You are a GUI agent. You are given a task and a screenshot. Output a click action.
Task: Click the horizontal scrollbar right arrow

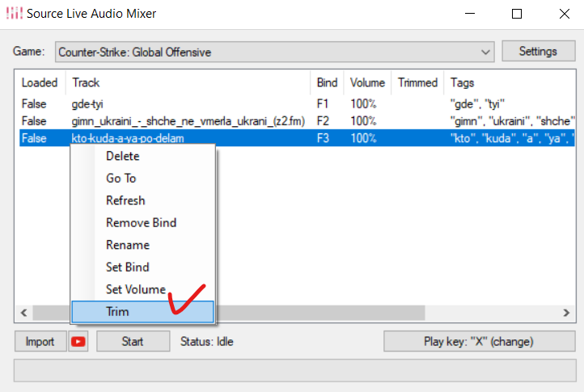coord(566,311)
